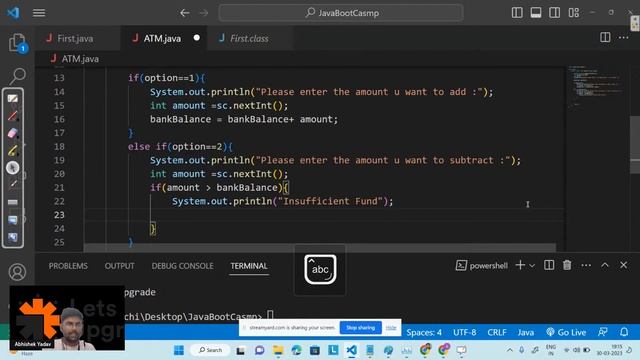Screen dimensions: 640x360
Task: Click the editor minimap code overview
Action: (595, 87)
